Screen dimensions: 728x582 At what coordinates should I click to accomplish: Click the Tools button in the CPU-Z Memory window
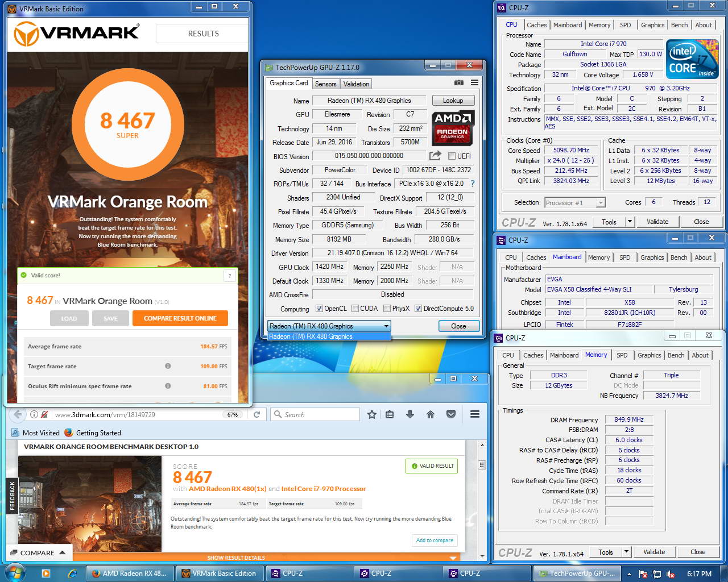click(606, 552)
